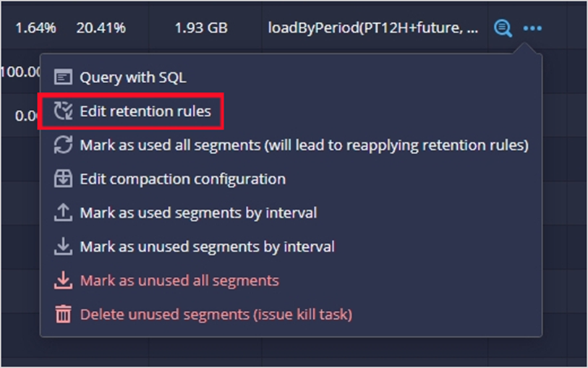The height and width of the screenshot is (368, 588).
Task: Select Mark as used all segments
Action: 304,145
